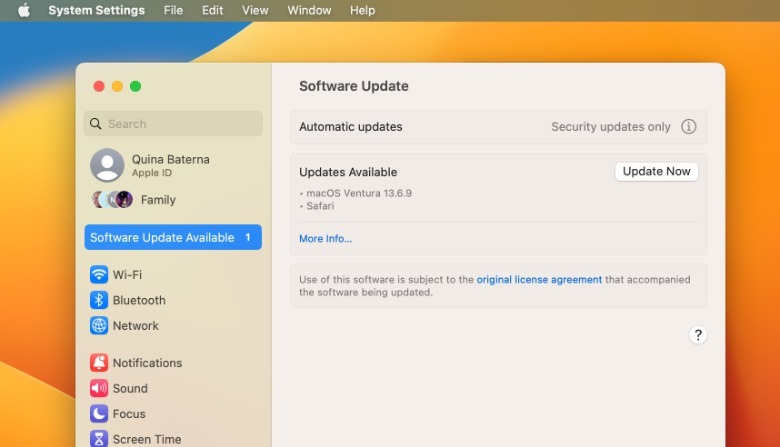Select the Focus label in sidebar

(129, 414)
